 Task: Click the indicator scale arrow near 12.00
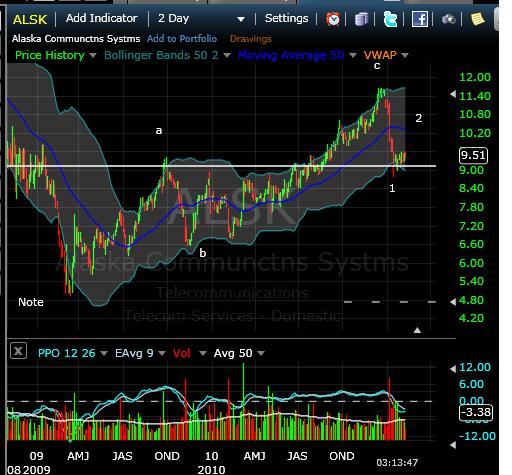point(453,369)
